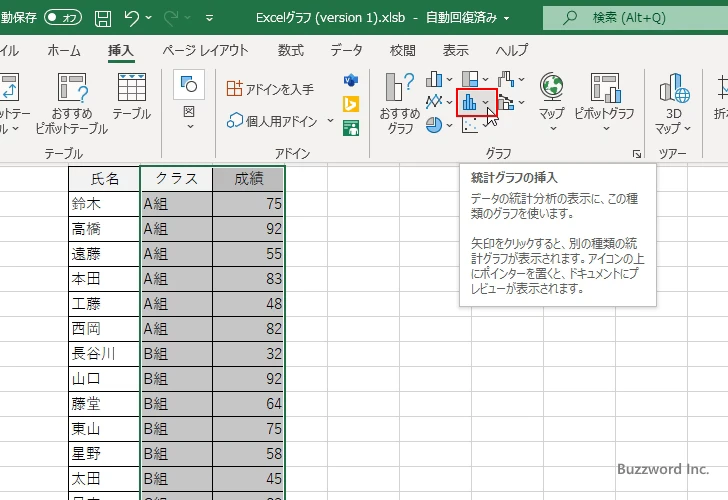Screen dimensions: 728x500
Task: Click the Save disk icon
Action: pyautogui.click(x=103, y=18)
